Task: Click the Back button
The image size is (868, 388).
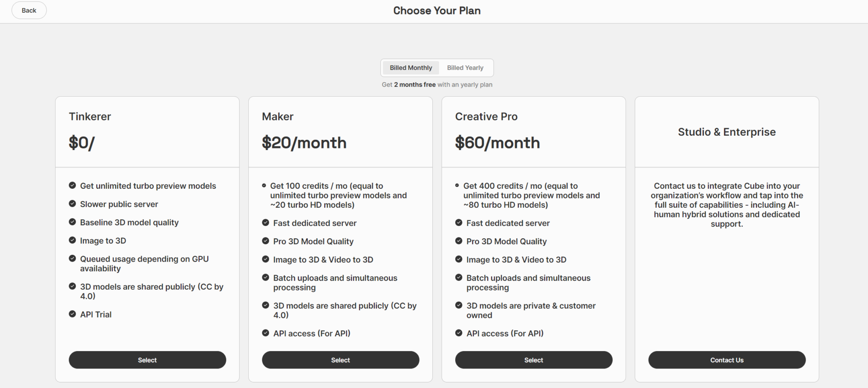Action: [x=29, y=10]
